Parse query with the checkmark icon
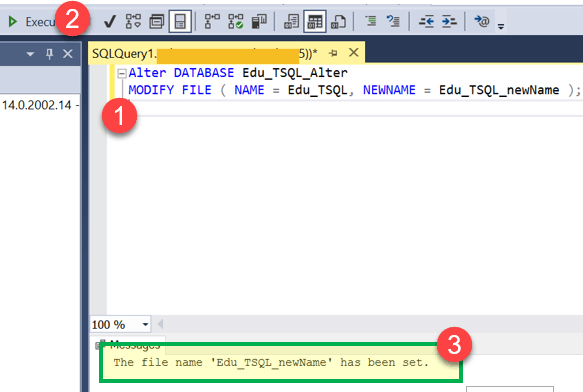This screenshot has width=583, height=392. point(110,22)
